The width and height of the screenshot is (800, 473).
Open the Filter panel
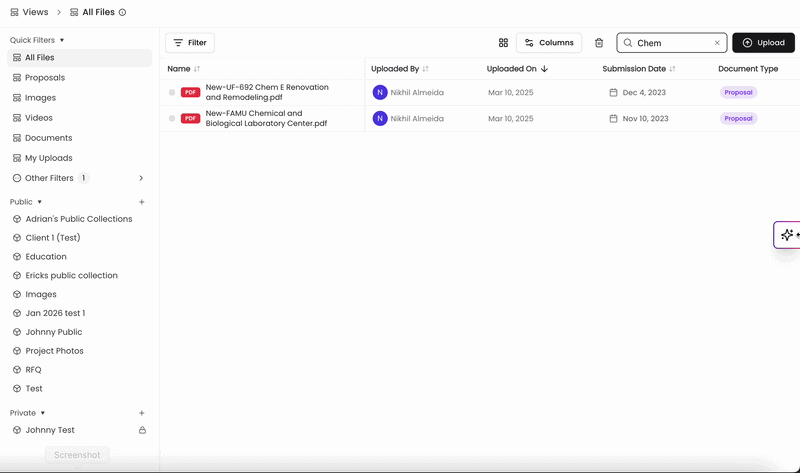(190, 43)
